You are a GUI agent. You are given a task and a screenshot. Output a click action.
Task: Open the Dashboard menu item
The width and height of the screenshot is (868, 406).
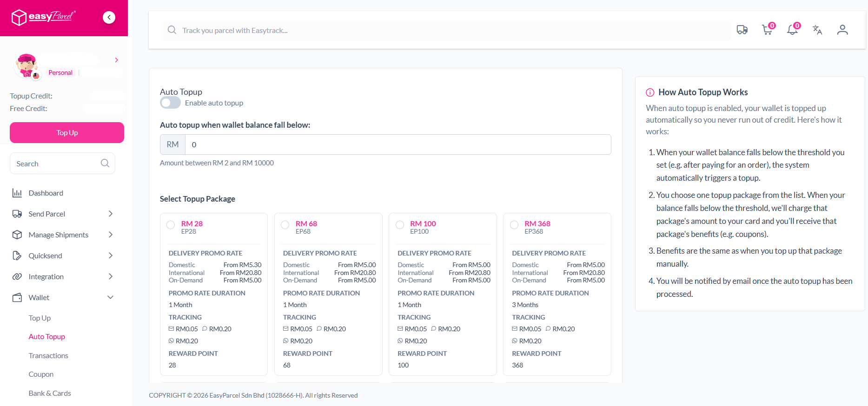point(46,193)
